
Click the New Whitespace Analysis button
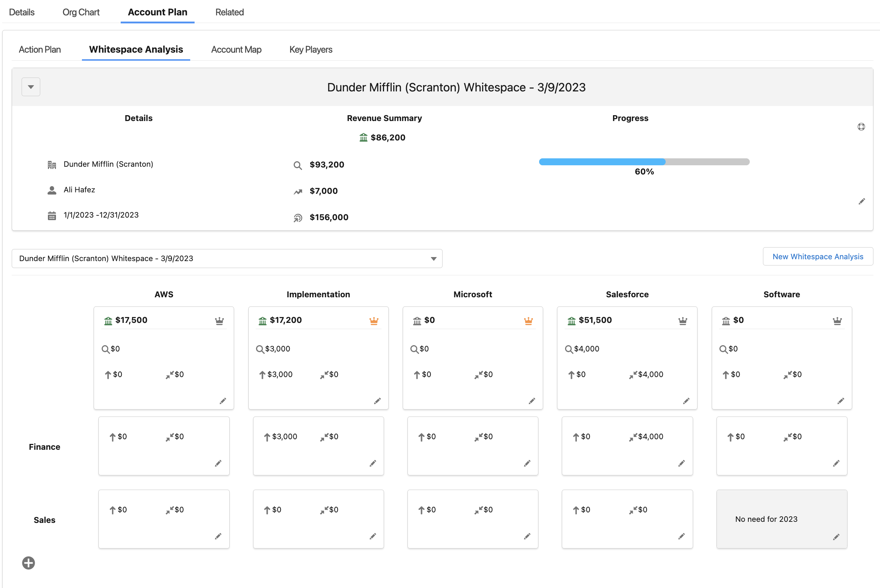point(818,256)
